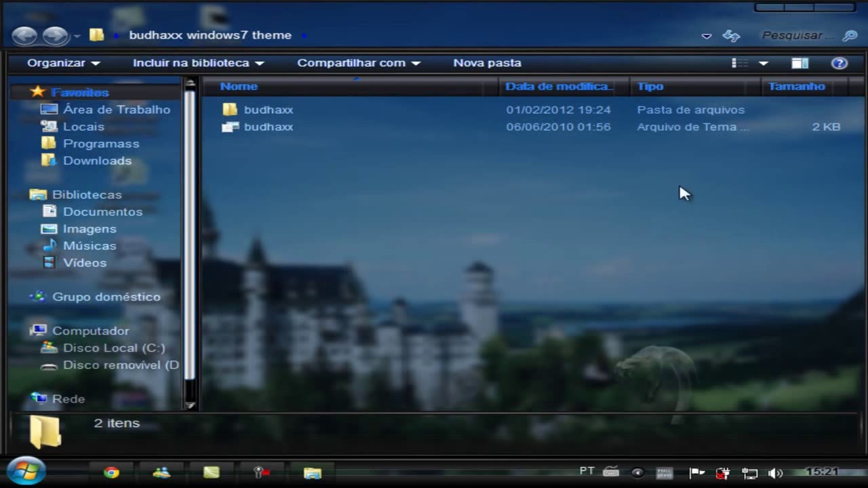
Task: Open the Windows Start orb
Action: coord(26,471)
